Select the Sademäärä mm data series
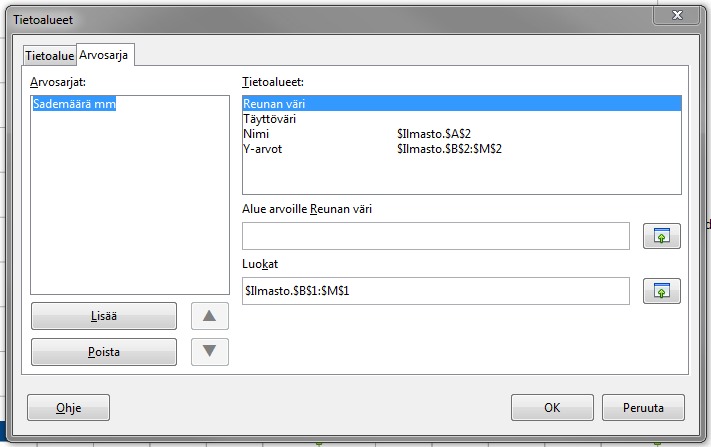The height and width of the screenshot is (447, 711). 74,104
